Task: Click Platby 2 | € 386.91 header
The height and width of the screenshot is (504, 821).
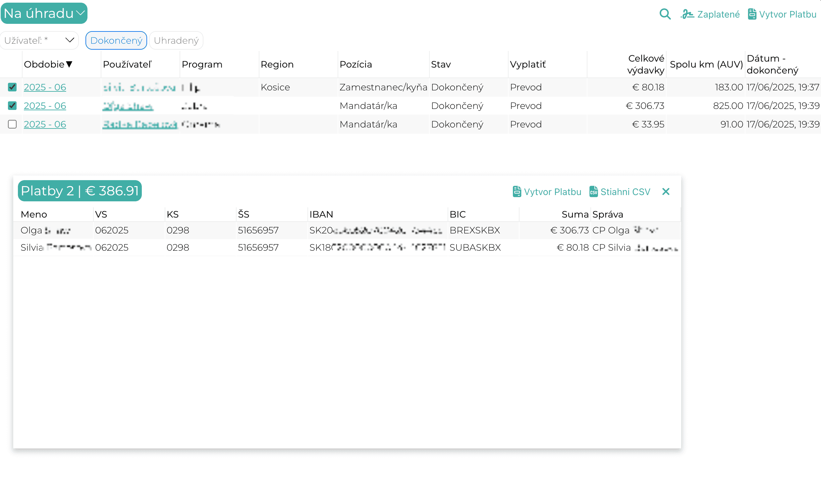Action: (x=80, y=191)
